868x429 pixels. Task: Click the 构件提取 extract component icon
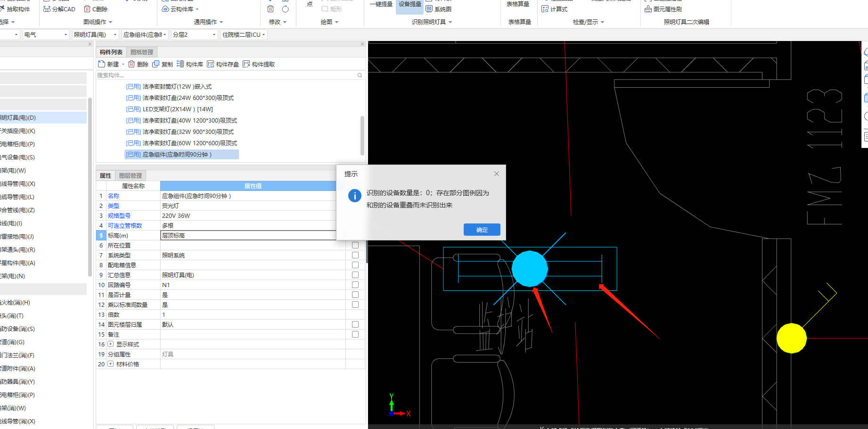(x=246, y=64)
